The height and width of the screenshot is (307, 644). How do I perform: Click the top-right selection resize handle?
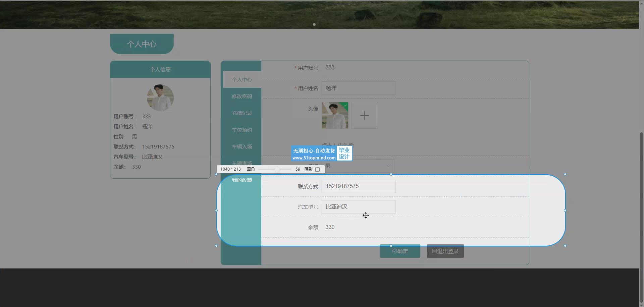coord(565,174)
